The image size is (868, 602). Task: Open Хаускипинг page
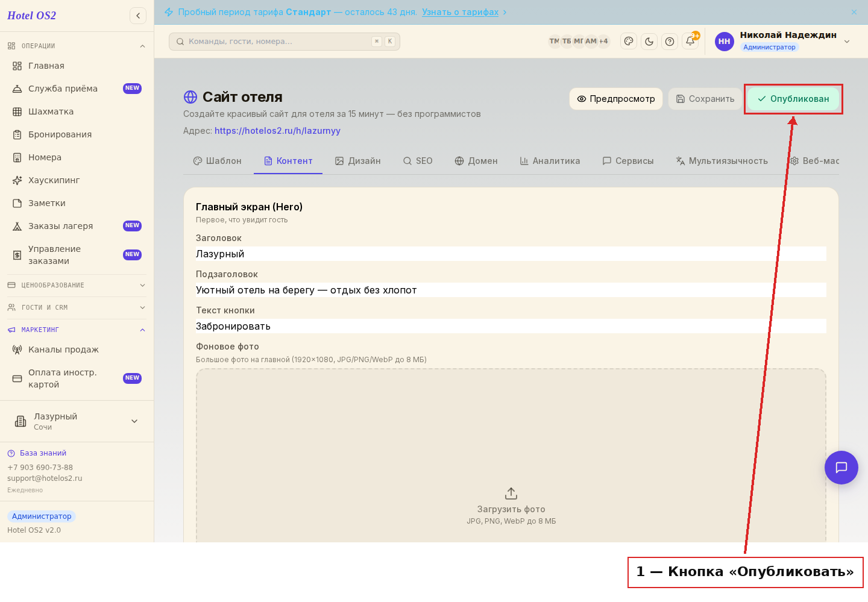coord(77,180)
